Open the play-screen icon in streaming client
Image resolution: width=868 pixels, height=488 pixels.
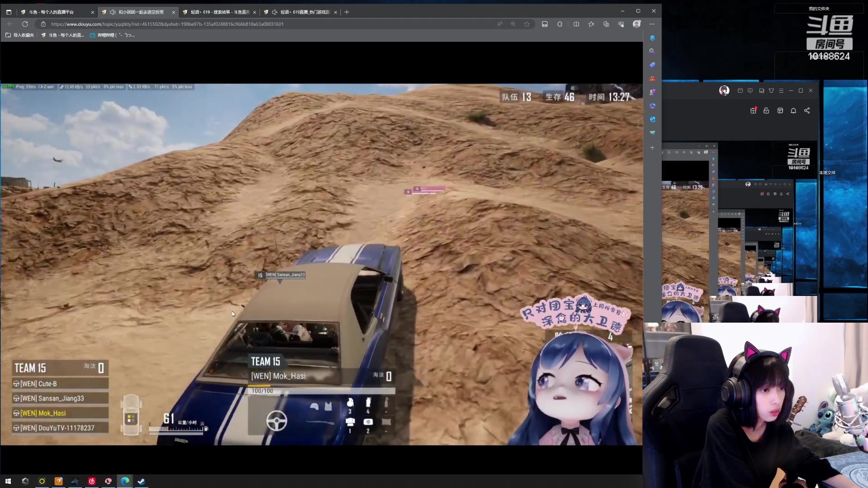point(750,91)
